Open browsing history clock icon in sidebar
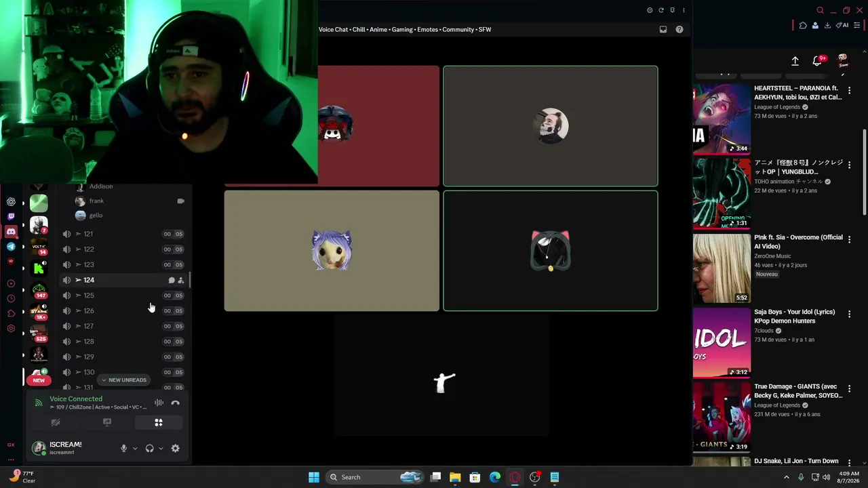The image size is (868, 488). (x=11, y=298)
